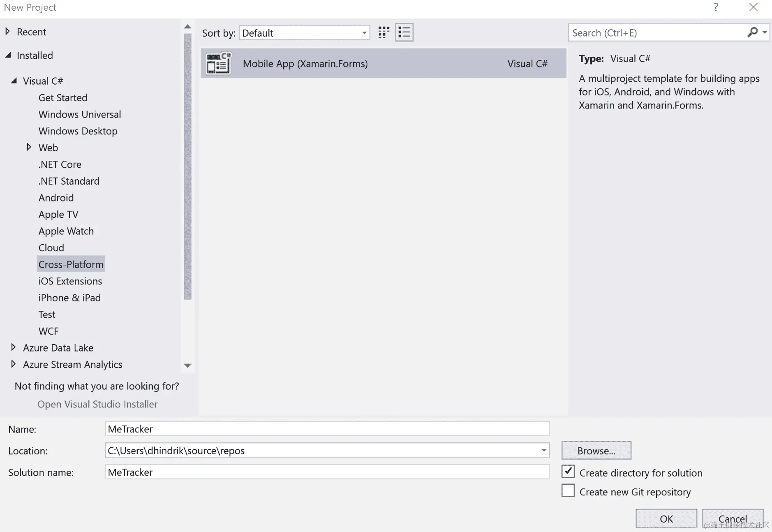Select Apple Watch category
This screenshot has height=532, width=772.
[x=66, y=231]
